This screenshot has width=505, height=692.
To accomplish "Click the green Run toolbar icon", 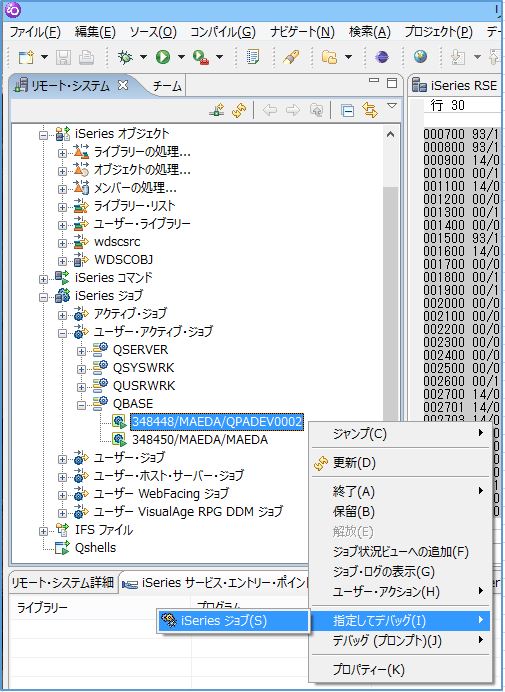I will coord(163,57).
